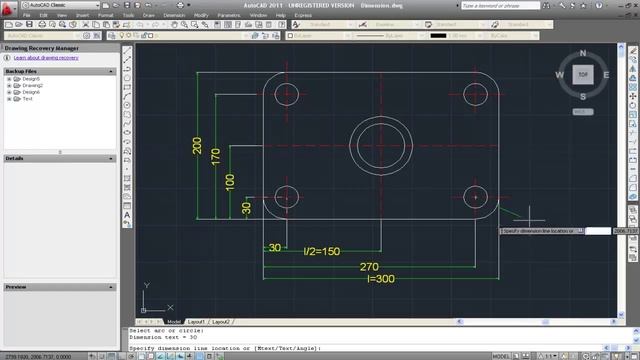Open the dimension style dropdown in Styles toolbar

coord(394,24)
